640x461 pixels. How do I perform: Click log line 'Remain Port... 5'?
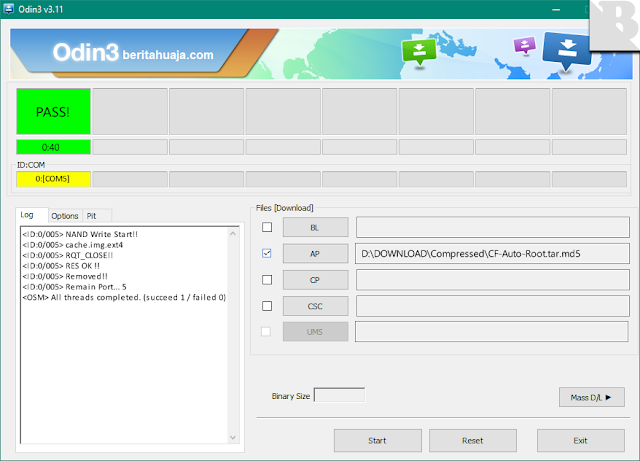point(75,287)
